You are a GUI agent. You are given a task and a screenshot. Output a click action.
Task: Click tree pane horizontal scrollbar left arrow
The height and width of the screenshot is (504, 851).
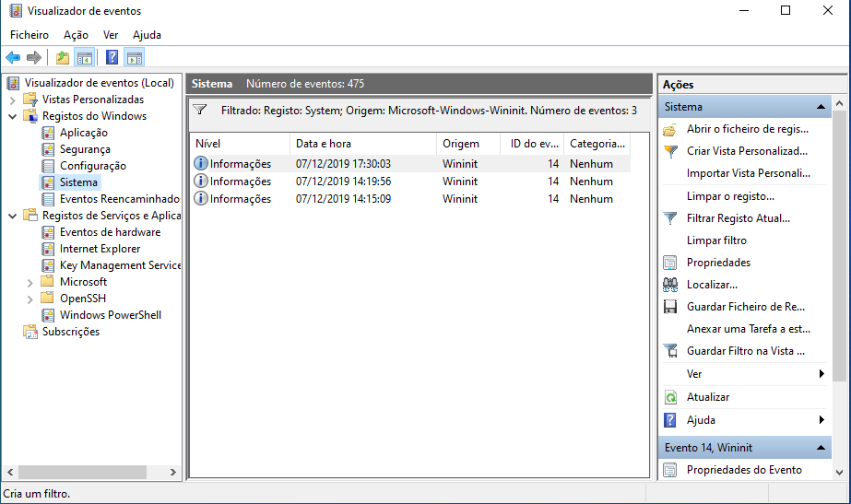(x=10, y=472)
